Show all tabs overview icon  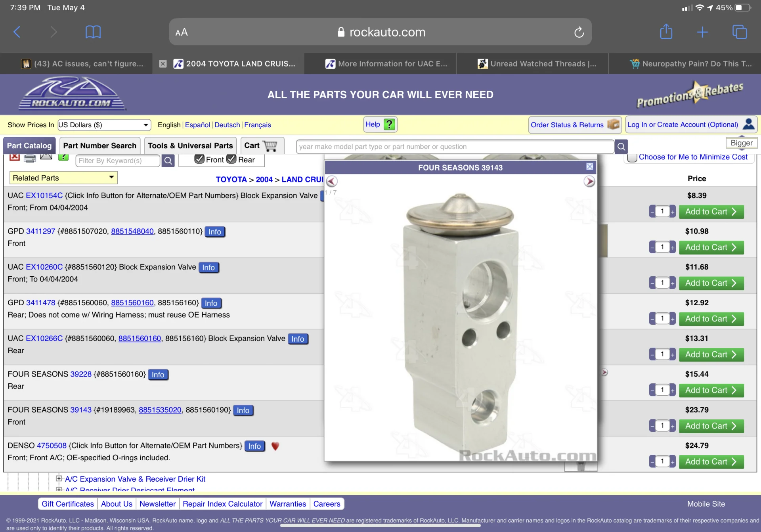(740, 32)
